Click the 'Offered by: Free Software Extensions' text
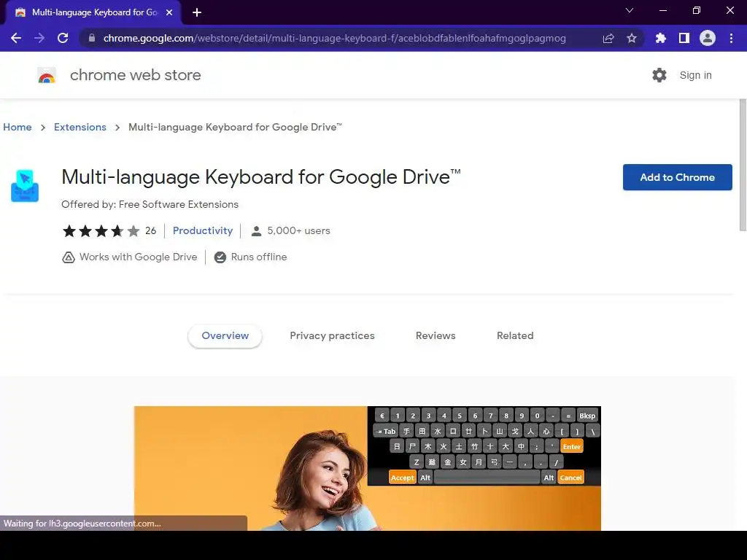 coord(150,204)
